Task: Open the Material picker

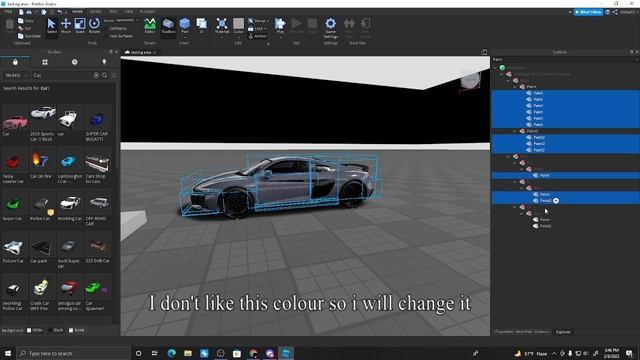Action: 222,24
